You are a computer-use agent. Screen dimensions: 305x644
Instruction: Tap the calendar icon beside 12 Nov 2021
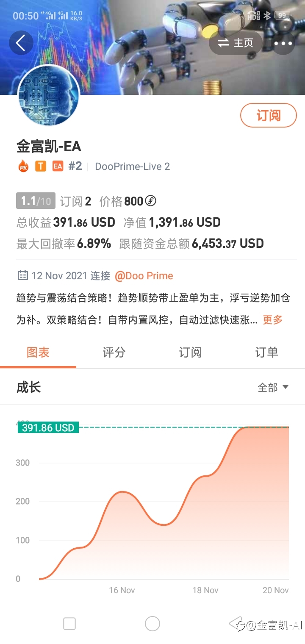[22, 276]
